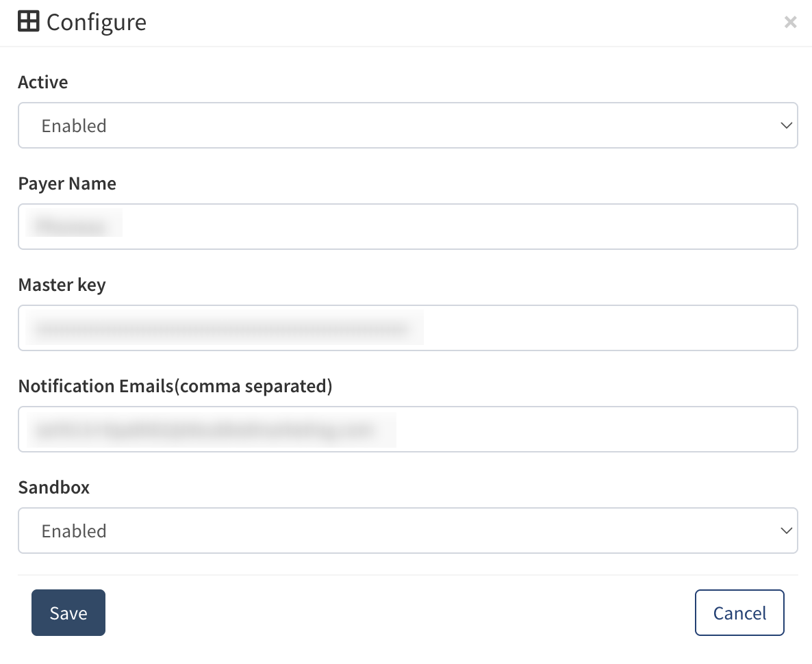This screenshot has width=812, height=664.
Task: Click the chevron on the Active dropdown
Action: 785,125
